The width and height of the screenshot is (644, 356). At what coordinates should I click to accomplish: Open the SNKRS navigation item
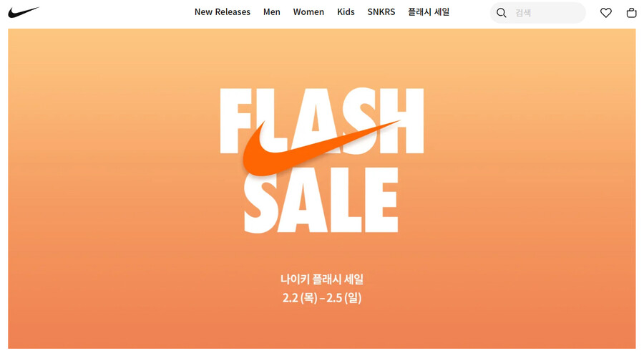coord(381,12)
